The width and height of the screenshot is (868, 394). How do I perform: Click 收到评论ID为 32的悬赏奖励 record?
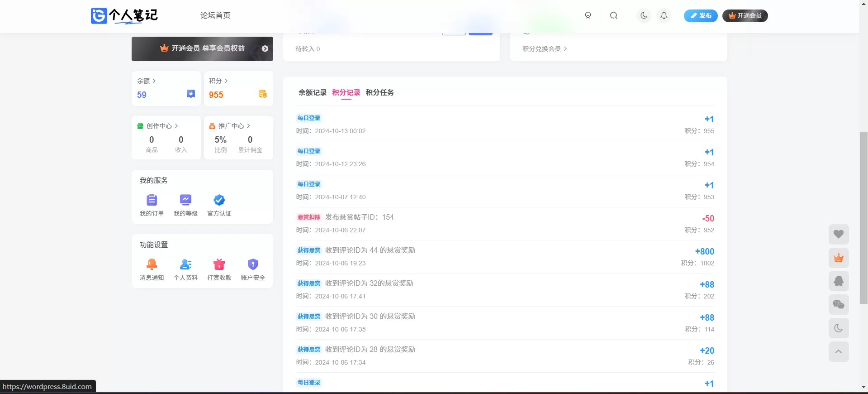pos(369,283)
